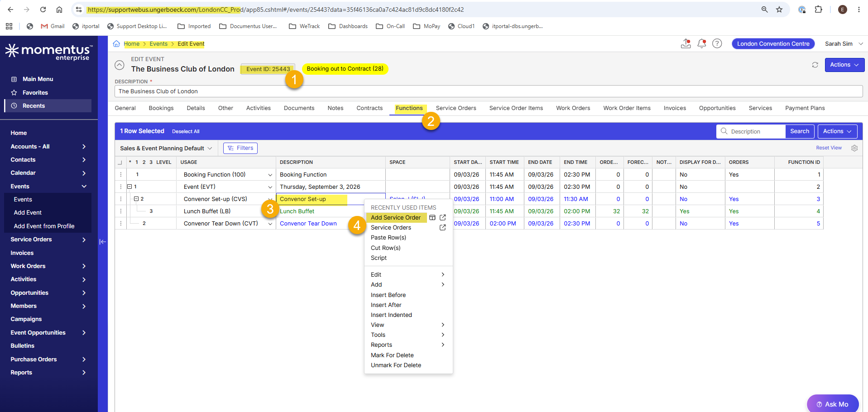This screenshot has height=412, width=868.
Task: Open Add Service Order in a new tab
Action: (x=443, y=218)
